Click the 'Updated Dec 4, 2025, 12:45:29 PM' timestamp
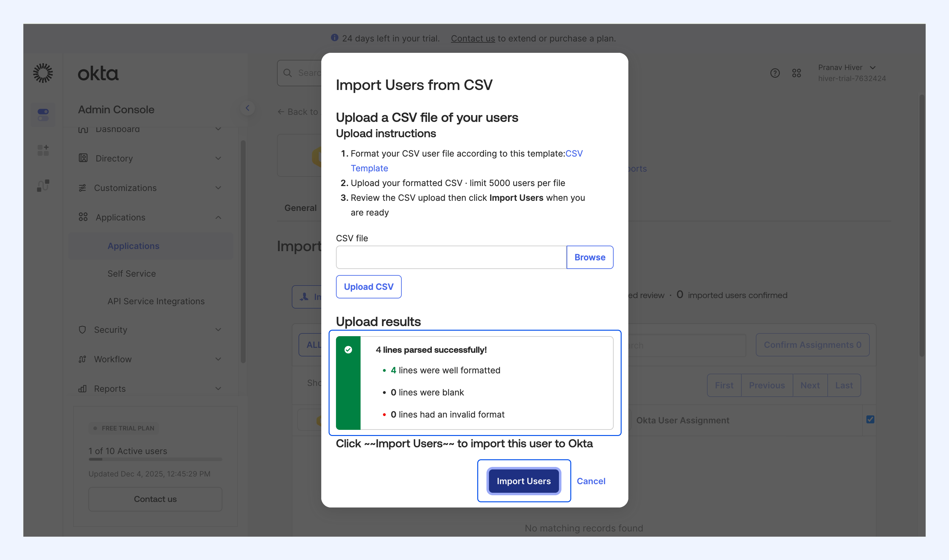Viewport: 949px width, 560px height. tap(150, 474)
